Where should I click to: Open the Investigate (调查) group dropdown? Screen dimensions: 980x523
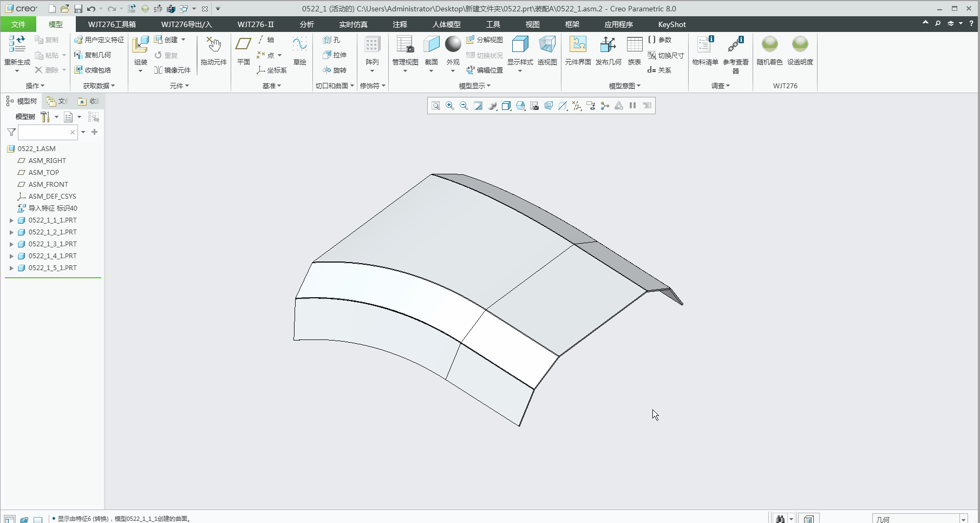click(x=721, y=86)
